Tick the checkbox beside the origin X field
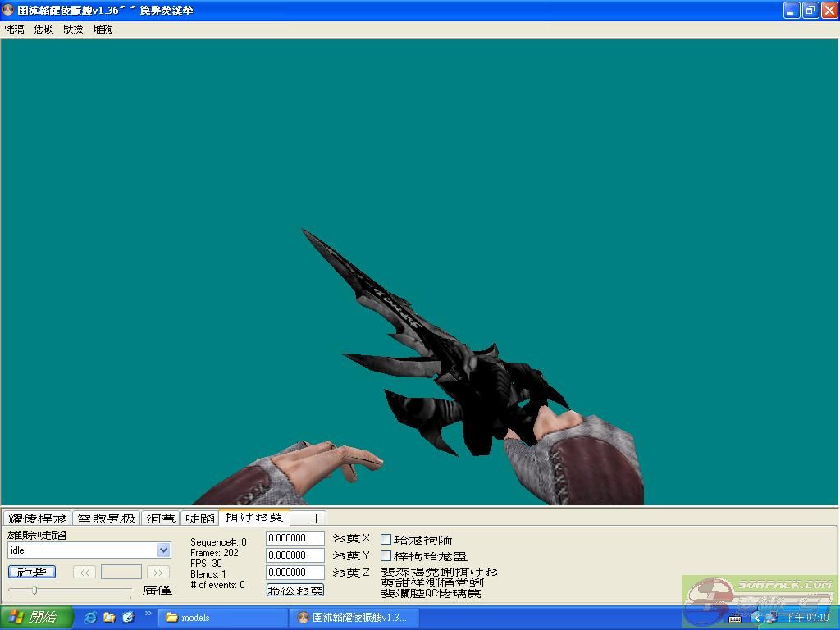The width and height of the screenshot is (840, 630). (386, 540)
